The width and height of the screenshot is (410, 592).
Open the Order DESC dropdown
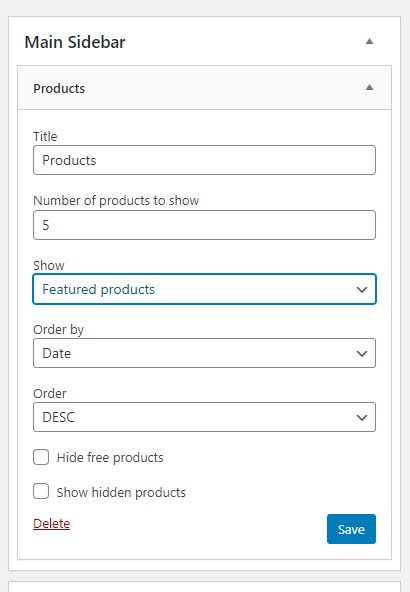pyautogui.click(x=204, y=417)
